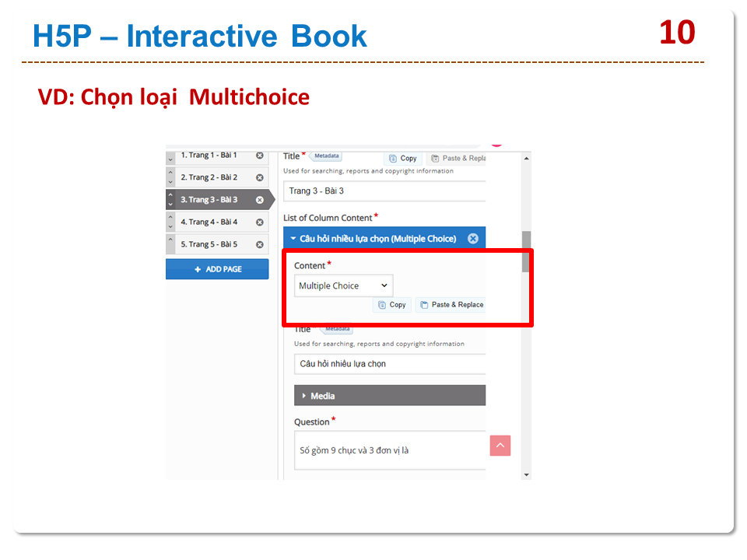Remove the Multiple Choice column content
The height and width of the screenshot is (560, 747).
tap(472, 239)
